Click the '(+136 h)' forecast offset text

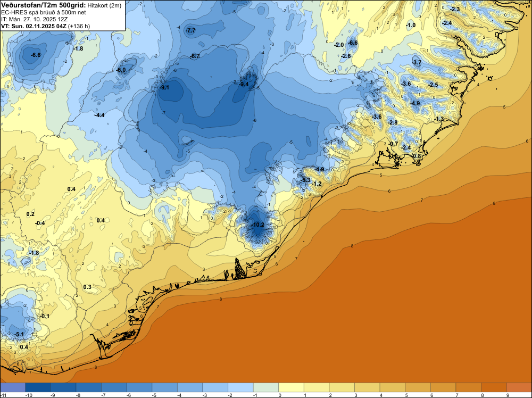click(x=79, y=26)
